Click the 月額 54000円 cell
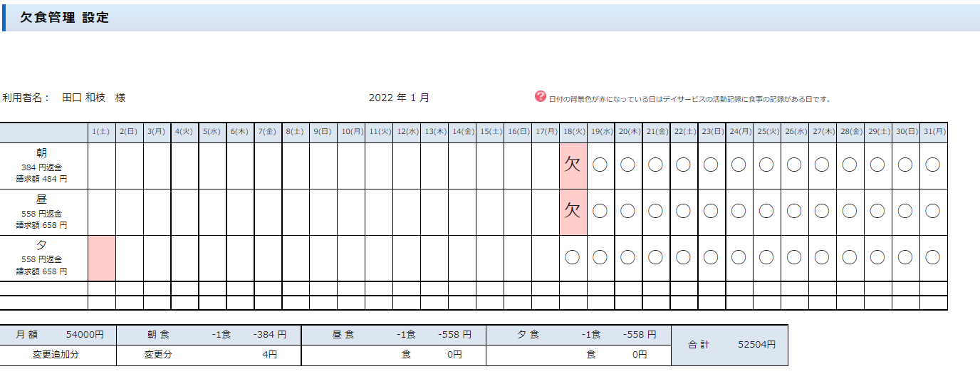Viewport: 980px width, 374px height. 58,334
